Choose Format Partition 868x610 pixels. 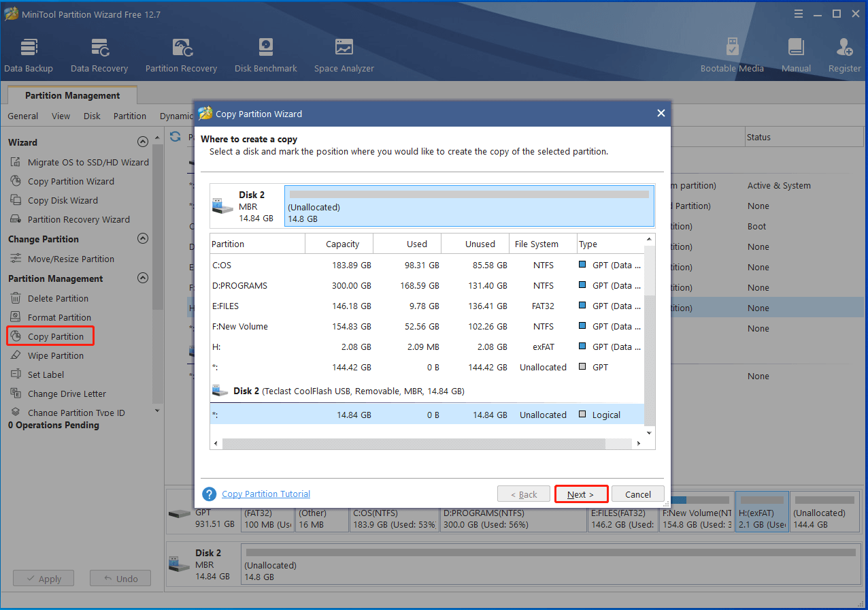pyautogui.click(x=50, y=317)
